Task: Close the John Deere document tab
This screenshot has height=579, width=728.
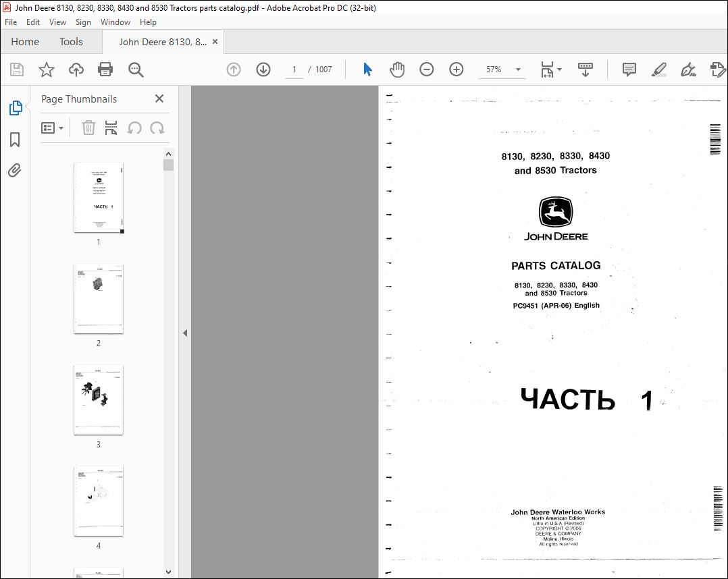Action: tap(215, 41)
